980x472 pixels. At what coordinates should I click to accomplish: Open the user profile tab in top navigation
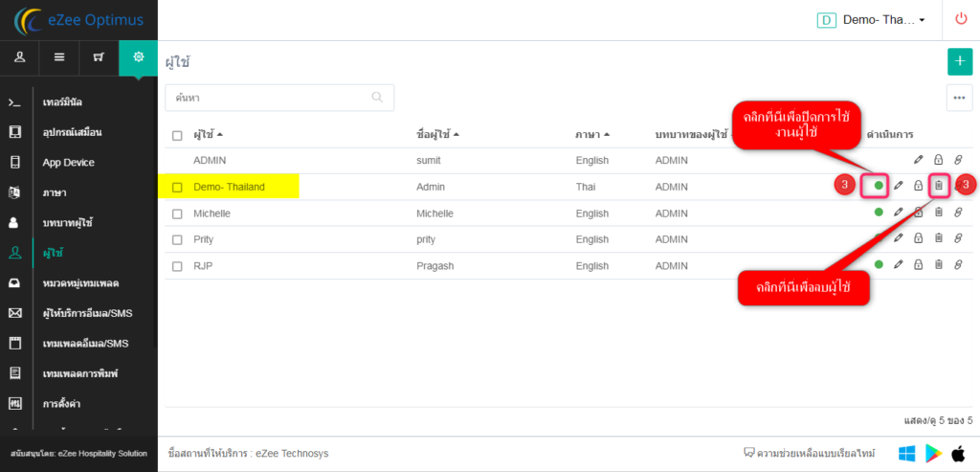[x=19, y=56]
